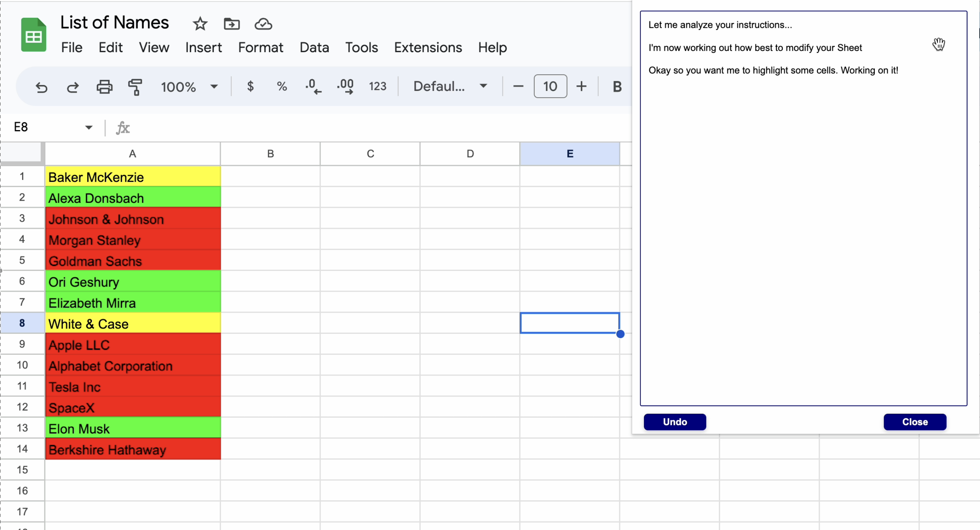
Task: Open the Extensions menu
Action: [428, 48]
